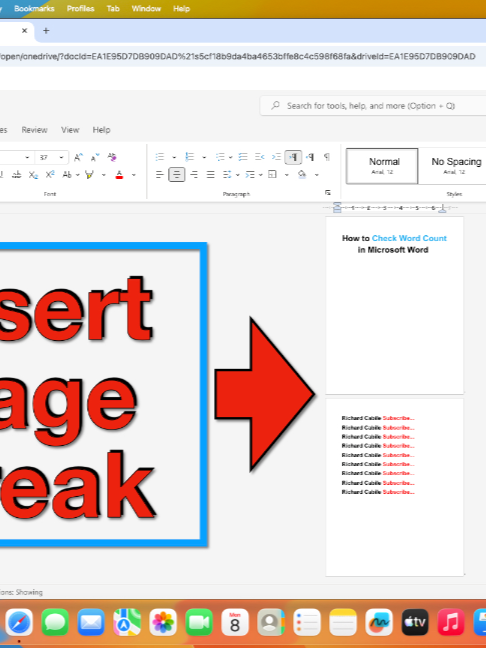Open Profiles menu in menu bar
This screenshot has height=648, width=486.
[x=81, y=8]
